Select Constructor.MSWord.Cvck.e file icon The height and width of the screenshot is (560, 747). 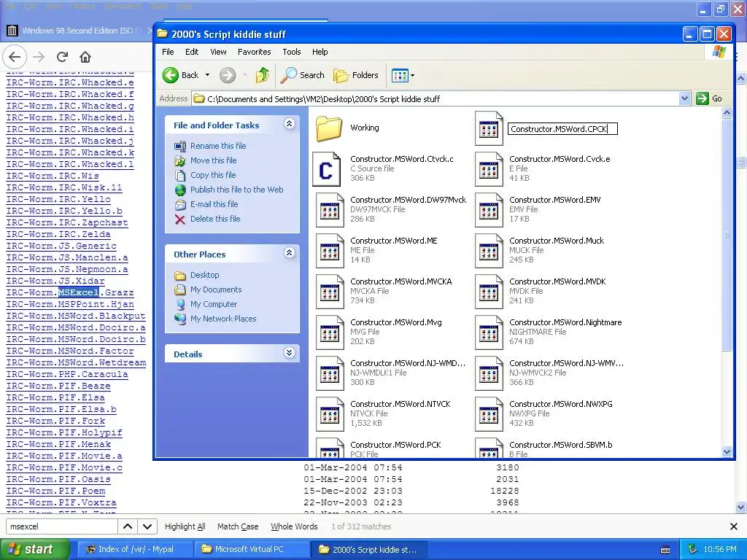(489, 169)
